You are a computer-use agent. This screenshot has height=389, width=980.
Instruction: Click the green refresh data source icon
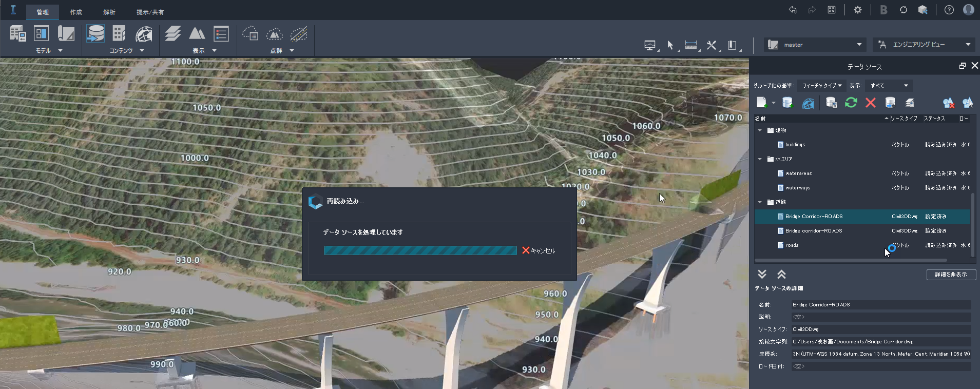pyautogui.click(x=851, y=103)
